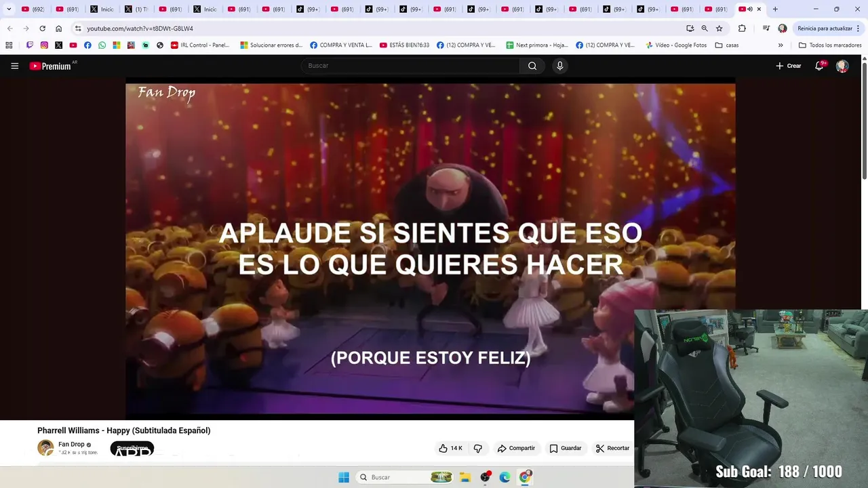Toggle the Suscribirme subscribe button
The image size is (868, 488).
coord(132,448)
